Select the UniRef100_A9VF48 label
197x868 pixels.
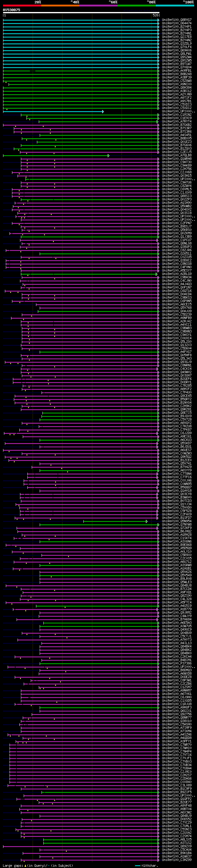pyautogui.click(x=177, y=805)
